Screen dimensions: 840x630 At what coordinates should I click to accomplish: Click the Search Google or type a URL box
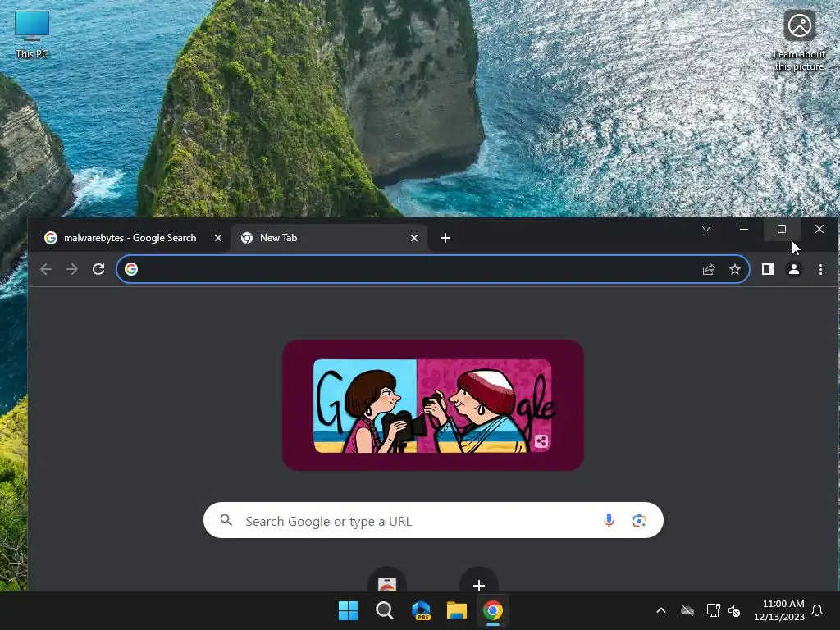[433, 520]
